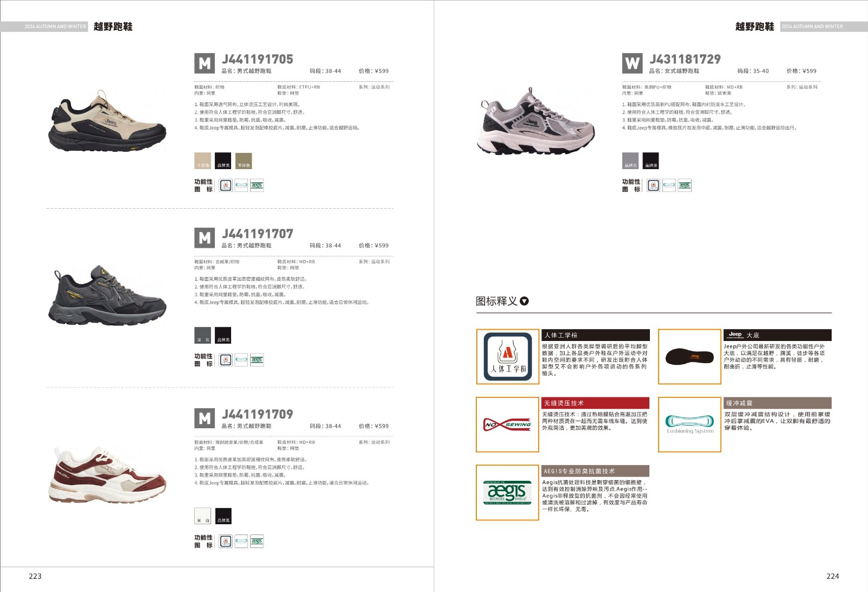Select the dark grey swatch for J441191707
This screenshot has width=868, height=592.
click(x=202, y=336)
